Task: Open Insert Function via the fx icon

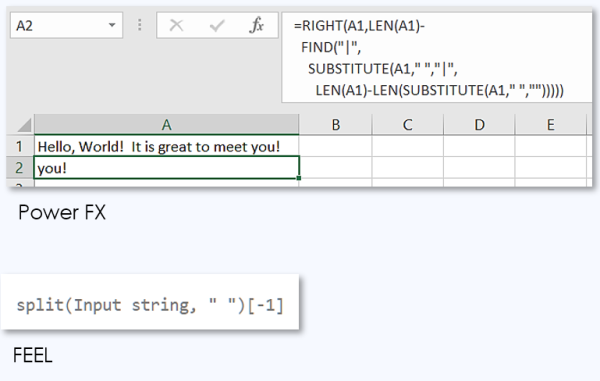Action: pyautogui.click(x=257, y=25)
